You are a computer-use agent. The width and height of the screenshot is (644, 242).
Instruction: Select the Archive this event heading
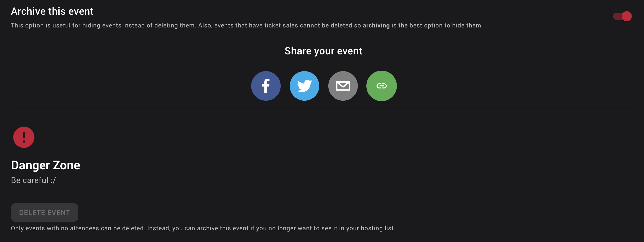click(52, 11)
